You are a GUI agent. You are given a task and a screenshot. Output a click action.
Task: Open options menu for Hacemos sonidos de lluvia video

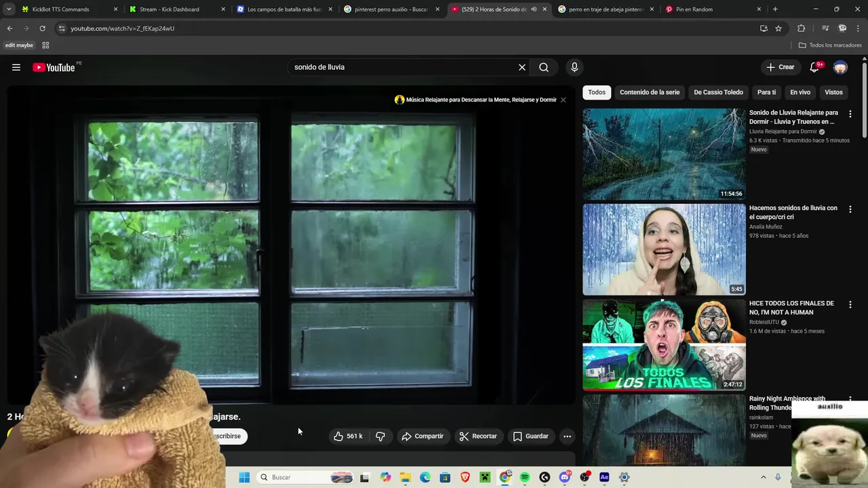coord(850,209)
